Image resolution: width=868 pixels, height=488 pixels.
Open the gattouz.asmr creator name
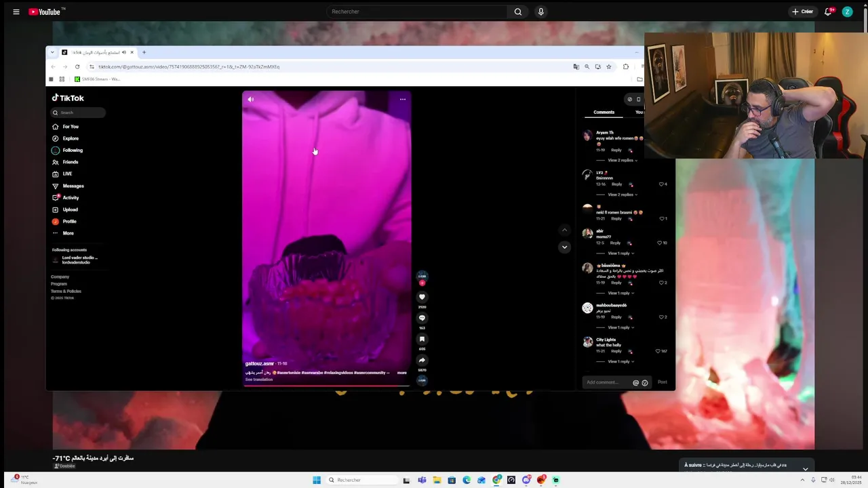(260, 364)
